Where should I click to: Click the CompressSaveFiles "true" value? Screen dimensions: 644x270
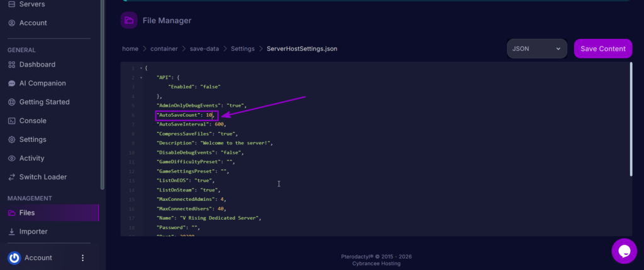pyautogui.click(x=226, y=134)
